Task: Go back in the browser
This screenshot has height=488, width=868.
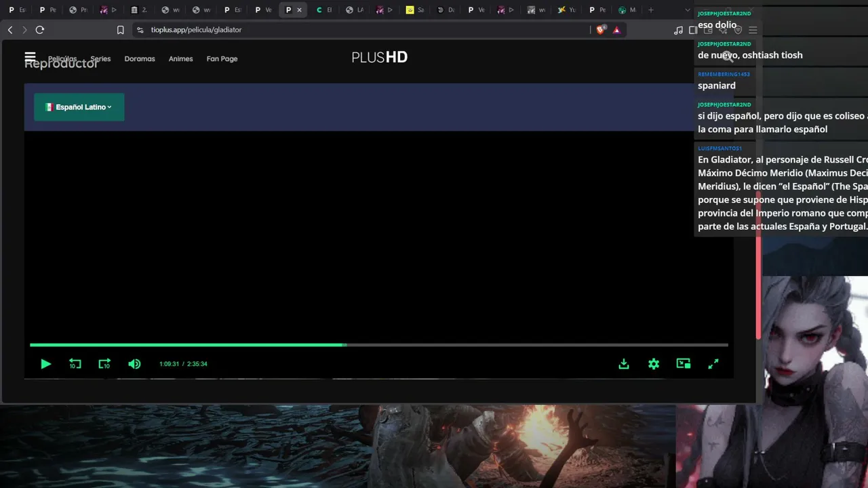Action: 10,30
